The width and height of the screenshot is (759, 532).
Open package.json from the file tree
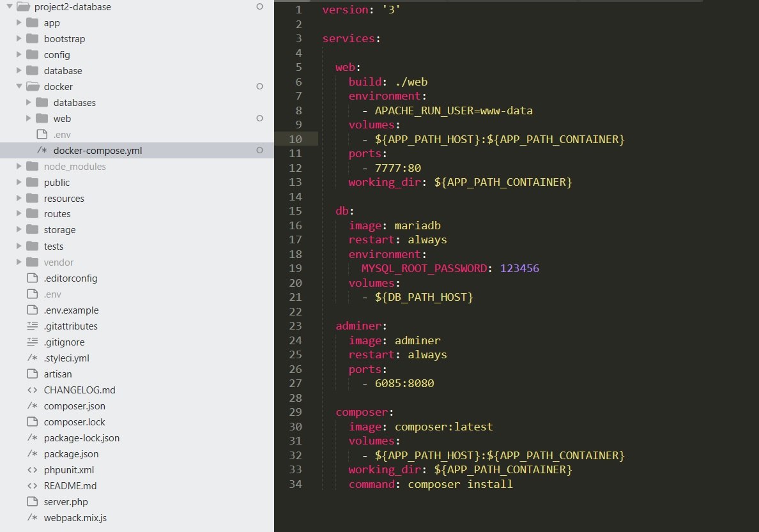click(x=71, y=454)
